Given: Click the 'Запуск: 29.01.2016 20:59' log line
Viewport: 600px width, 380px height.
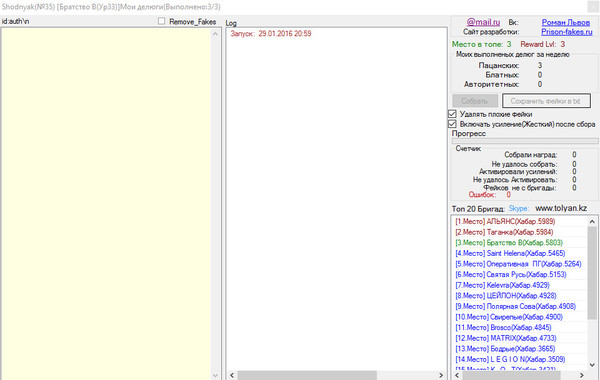Looking at the screenshot, I should coord(271,34).
